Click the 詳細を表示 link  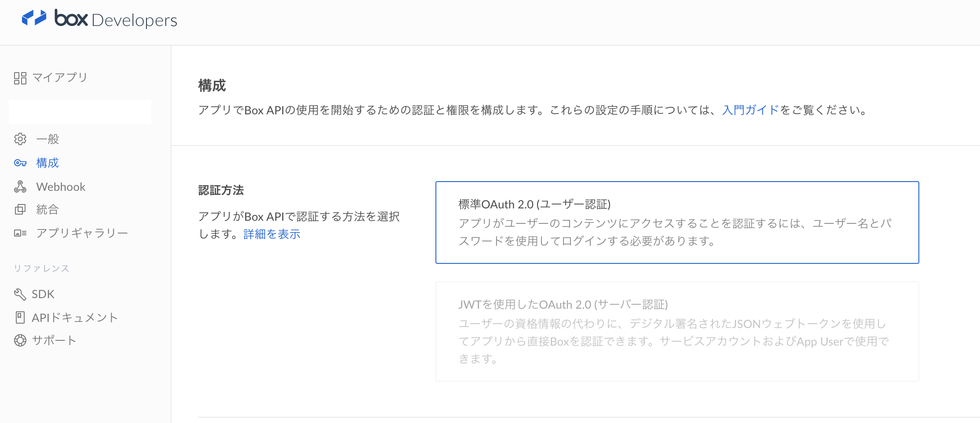(272, 234)
